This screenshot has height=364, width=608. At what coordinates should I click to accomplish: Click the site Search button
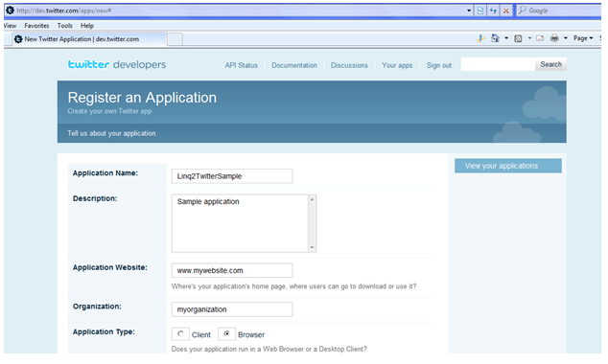[550, 64]
